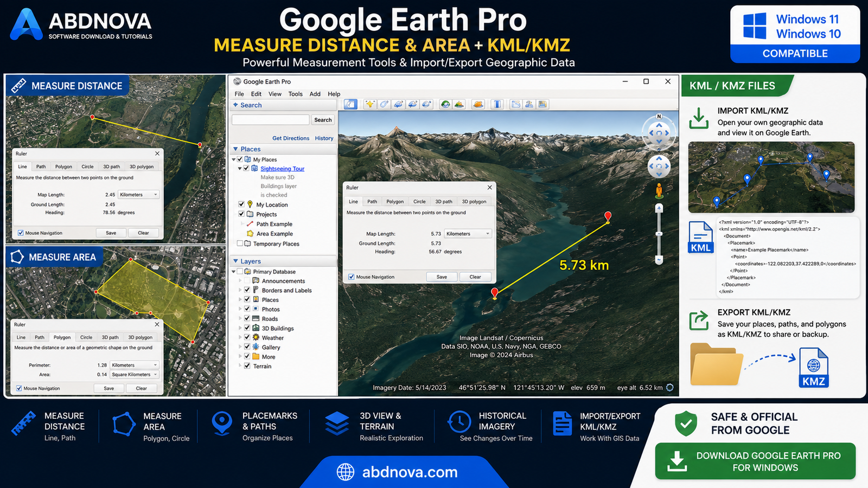
Task: Click the Move hand joystick control
Action: pyautogui.click(x=659, y=166)
